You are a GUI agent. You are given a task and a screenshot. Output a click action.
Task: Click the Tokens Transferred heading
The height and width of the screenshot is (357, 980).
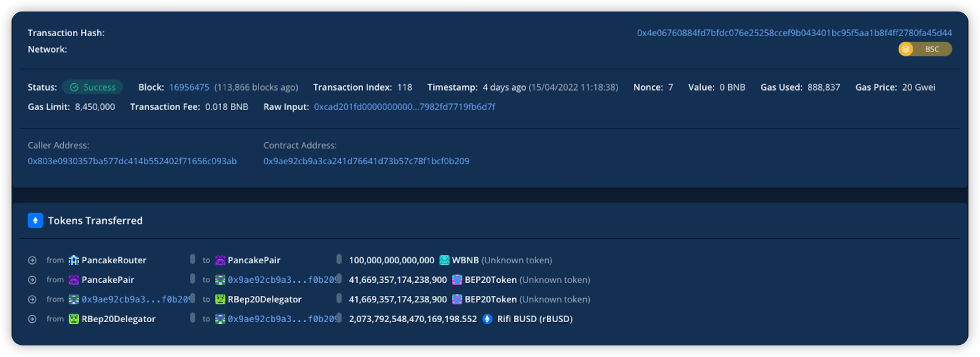point(96,220)
